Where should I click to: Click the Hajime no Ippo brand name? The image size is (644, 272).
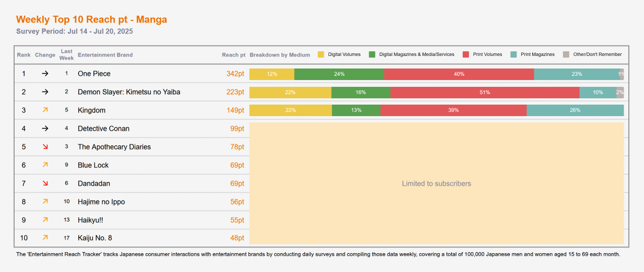point(101,202)
